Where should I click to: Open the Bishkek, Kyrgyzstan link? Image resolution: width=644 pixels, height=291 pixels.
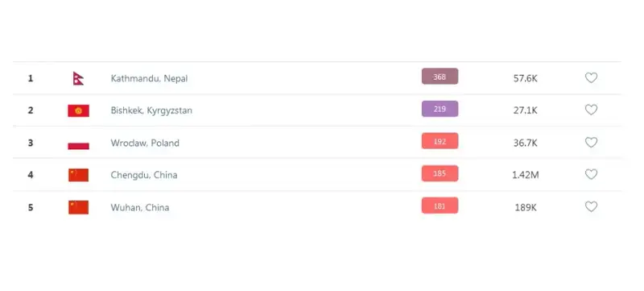(151, 110)
